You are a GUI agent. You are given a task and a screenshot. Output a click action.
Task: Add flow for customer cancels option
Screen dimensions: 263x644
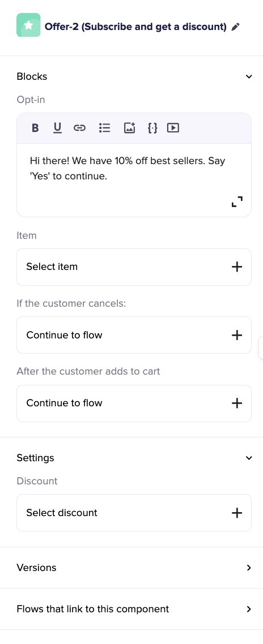pos(237,335)
